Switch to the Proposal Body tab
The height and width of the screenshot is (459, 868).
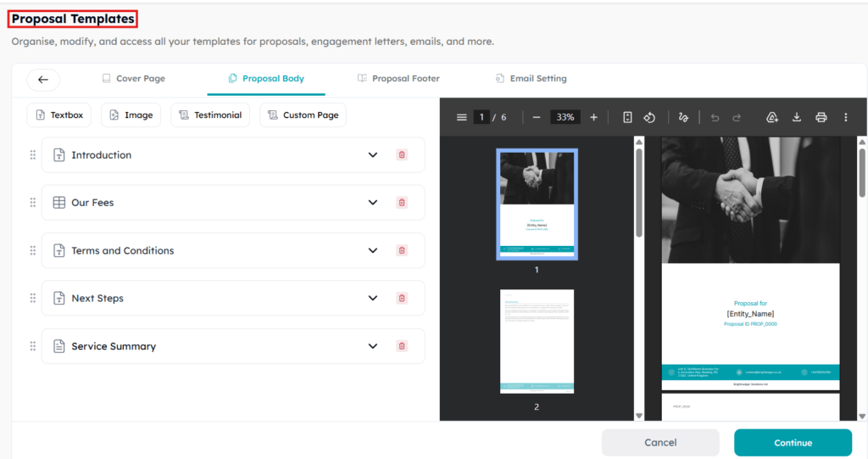[266, 79]
